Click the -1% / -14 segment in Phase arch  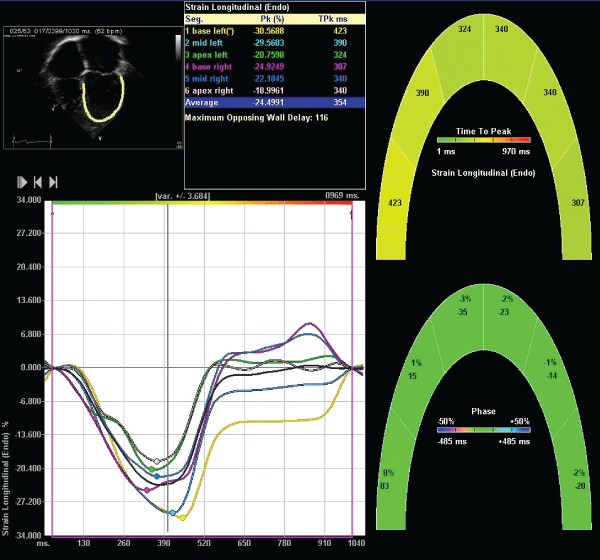coord(548,373)
